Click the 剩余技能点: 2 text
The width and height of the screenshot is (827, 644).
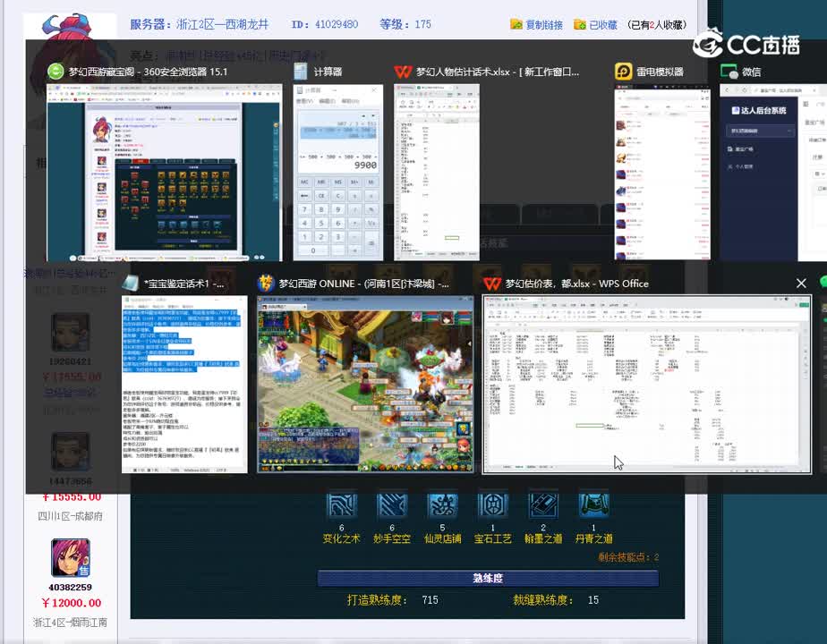pos(629,557)
